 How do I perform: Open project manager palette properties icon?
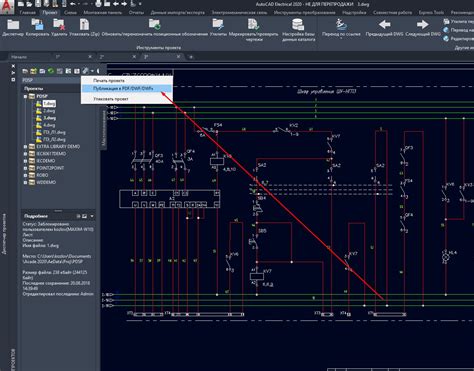click(x=13, y=80)
